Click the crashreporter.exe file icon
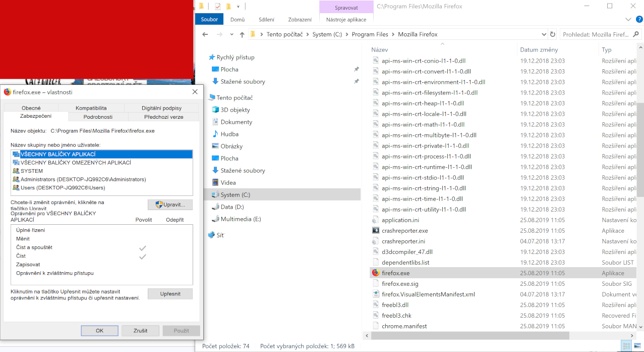This screenshot has width=644, height=352. pyautogui.click(x=375, y=230)
